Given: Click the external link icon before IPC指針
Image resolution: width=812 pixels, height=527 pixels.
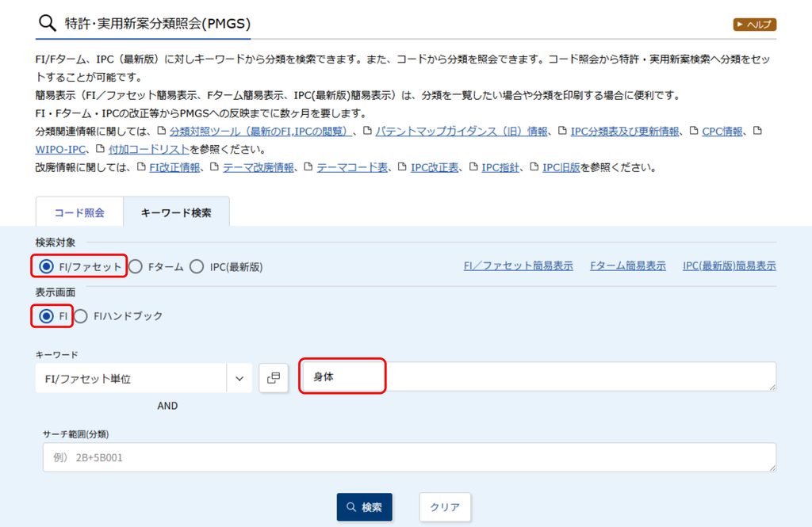Looking at the screenshot, I should pyautogui.click(x=473, y=167).
